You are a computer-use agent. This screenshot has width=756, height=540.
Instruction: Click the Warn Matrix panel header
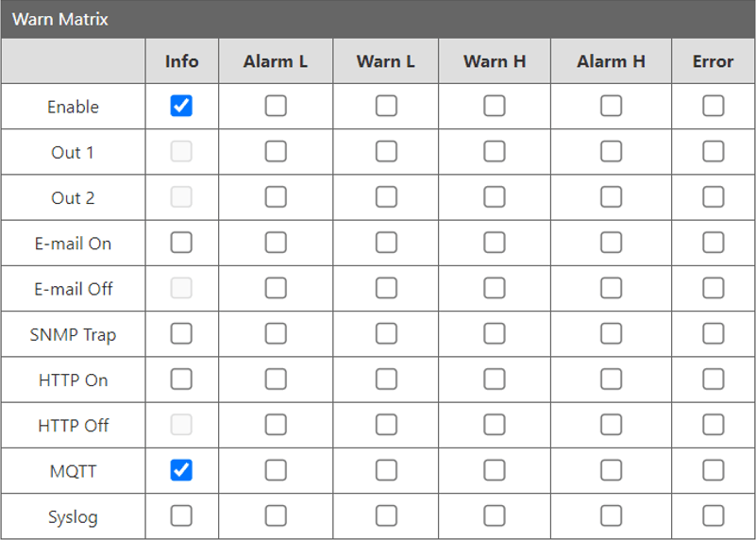(378, 19)
